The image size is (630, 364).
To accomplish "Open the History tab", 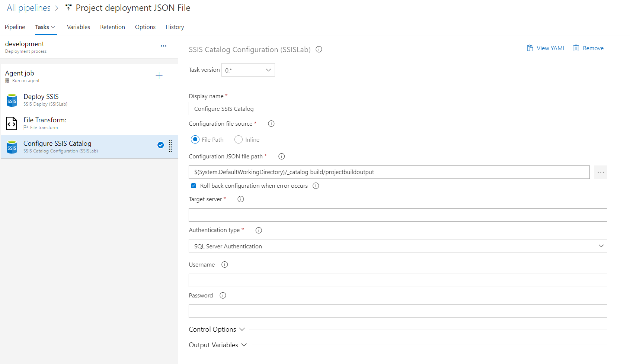I will click(x=175, y=27).
